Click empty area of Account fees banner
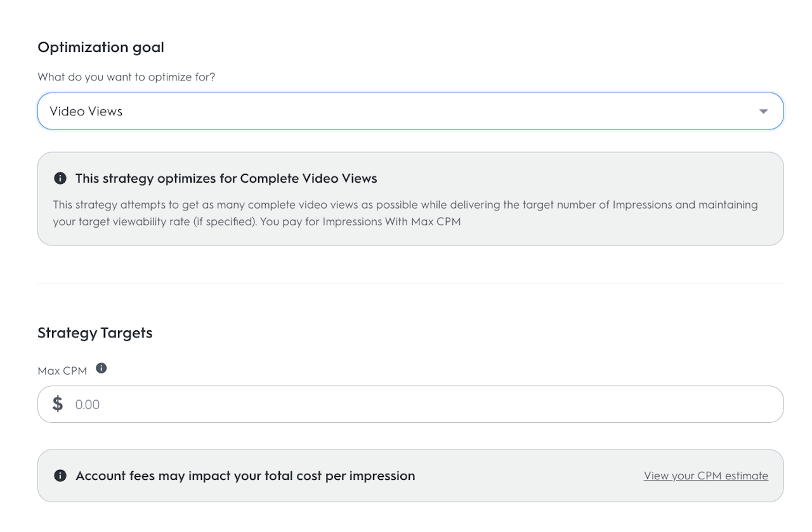The image size is (812, 532). pyautogui.click(x=527, y=476)
